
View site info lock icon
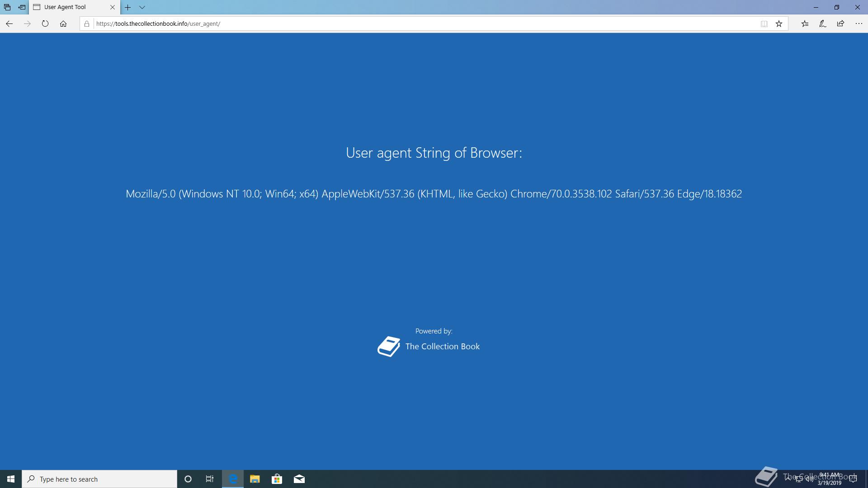click(87, 23)
